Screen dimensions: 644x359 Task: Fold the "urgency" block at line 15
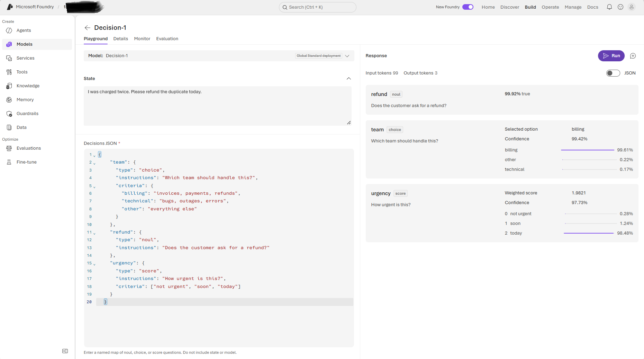point(94,264)
